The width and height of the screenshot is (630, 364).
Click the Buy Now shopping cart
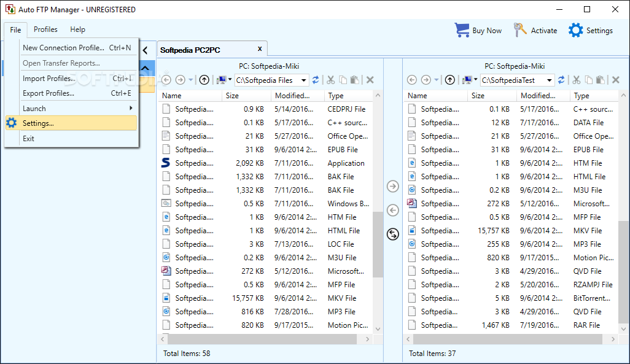pos(462,30)
